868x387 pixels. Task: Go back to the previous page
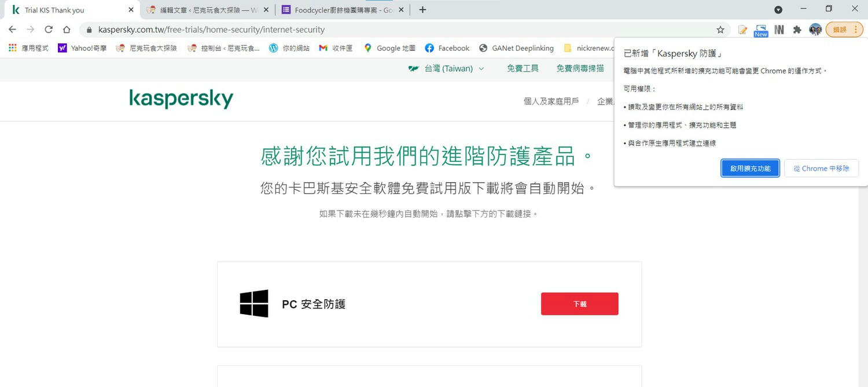(x=12, y=30)
